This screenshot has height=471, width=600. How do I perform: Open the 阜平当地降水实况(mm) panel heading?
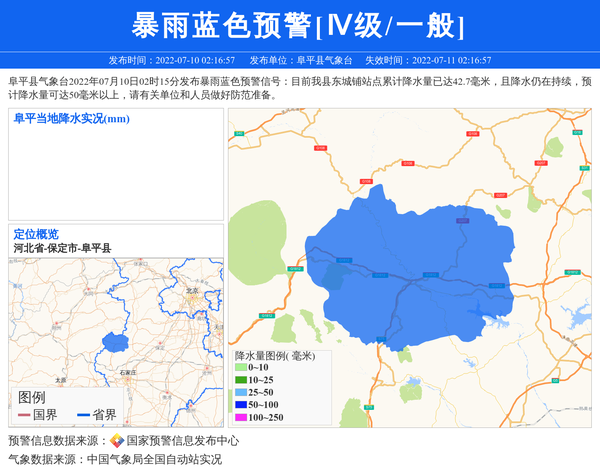point(72,119)
